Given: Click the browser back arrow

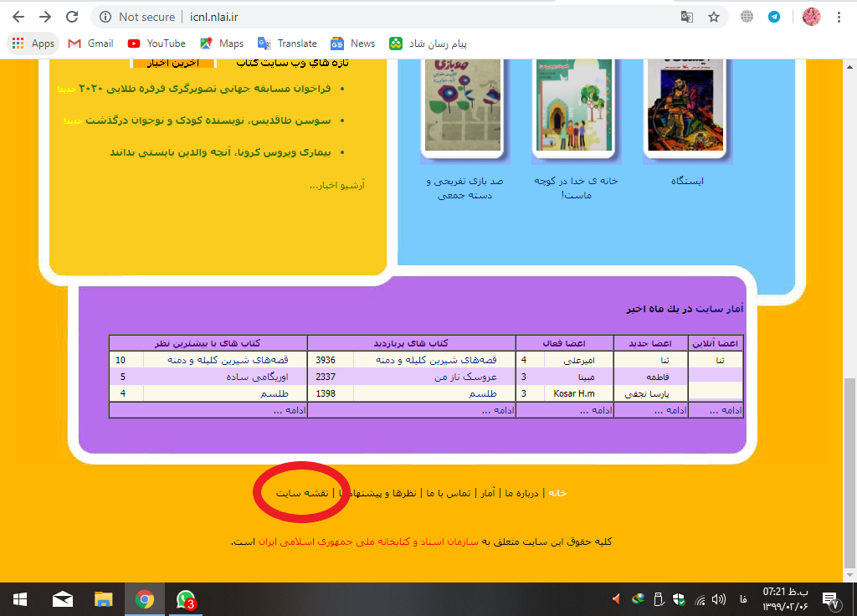Looking at the screenshot, I should coord(18,17).
